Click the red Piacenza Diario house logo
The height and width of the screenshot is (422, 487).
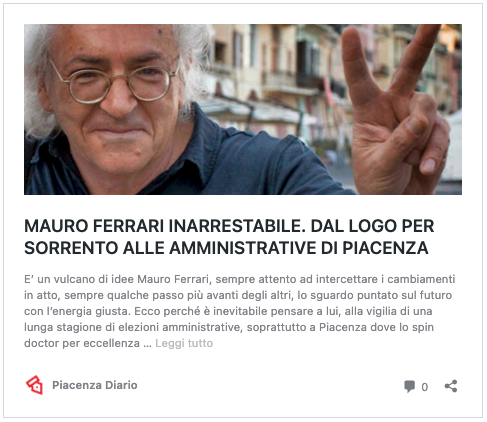coord(35,385)
